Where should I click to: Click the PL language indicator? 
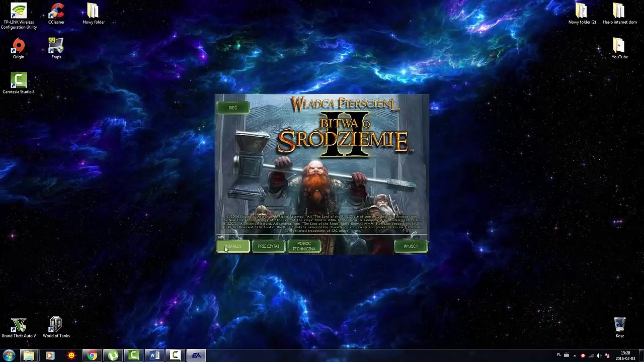pos(558,355)
